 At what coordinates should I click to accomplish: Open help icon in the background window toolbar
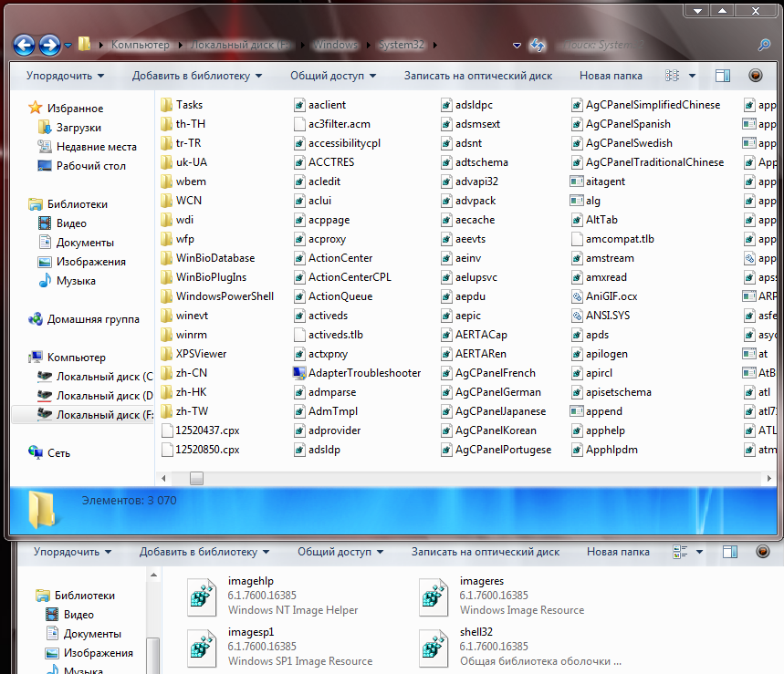coord(762,552)
